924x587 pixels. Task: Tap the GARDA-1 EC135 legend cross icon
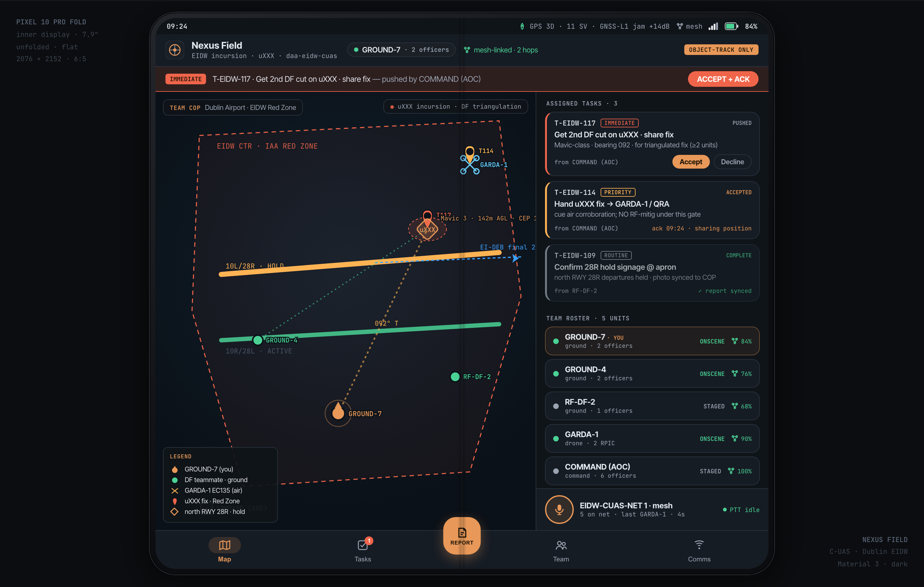pyautogui.click(x=174, y=491)
